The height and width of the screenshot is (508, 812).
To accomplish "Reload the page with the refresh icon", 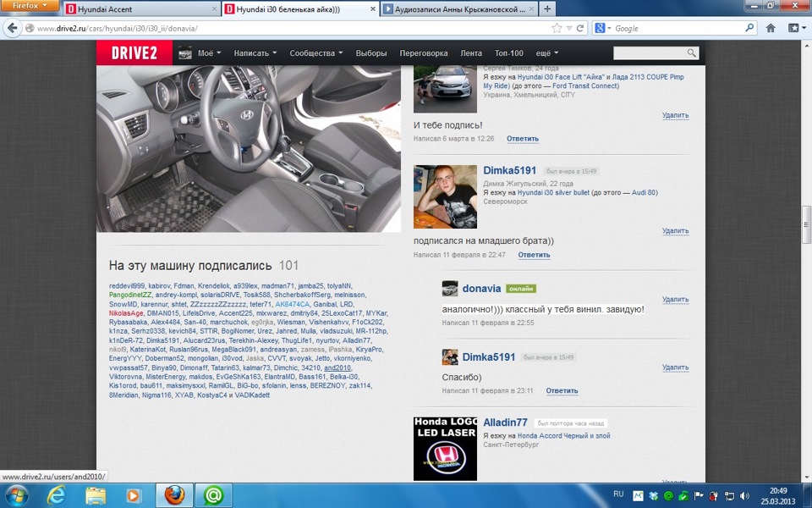I will click(x=580, y=28).
